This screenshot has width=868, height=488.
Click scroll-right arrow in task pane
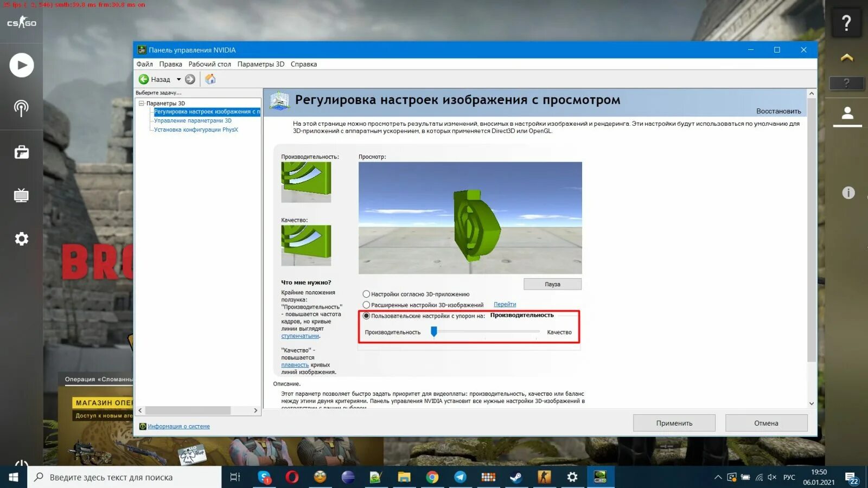point(256,410)
